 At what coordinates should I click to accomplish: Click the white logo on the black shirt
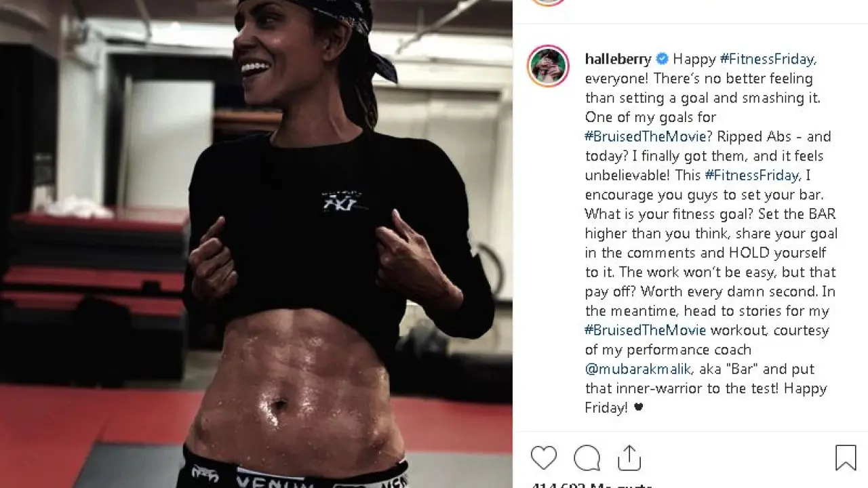341,199
